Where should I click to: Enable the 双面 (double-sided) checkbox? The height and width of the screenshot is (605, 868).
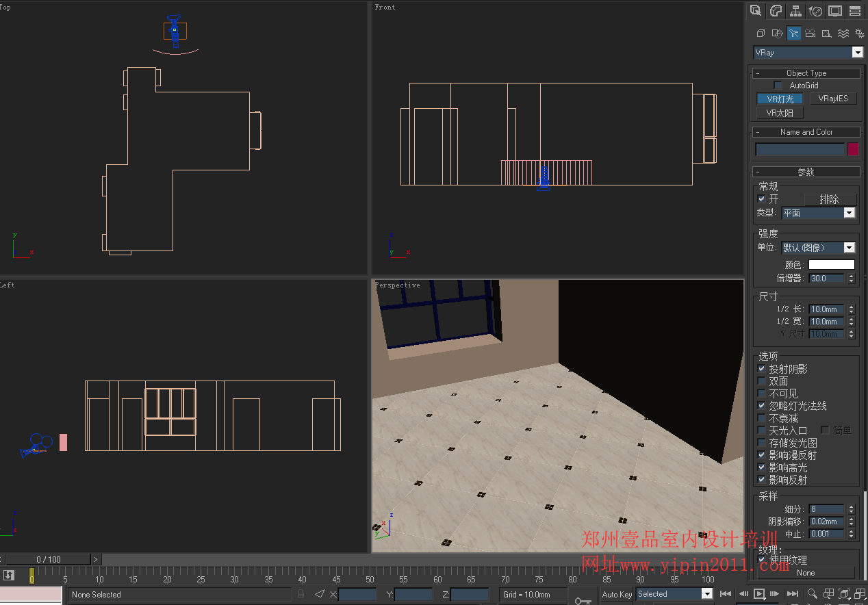762,381
